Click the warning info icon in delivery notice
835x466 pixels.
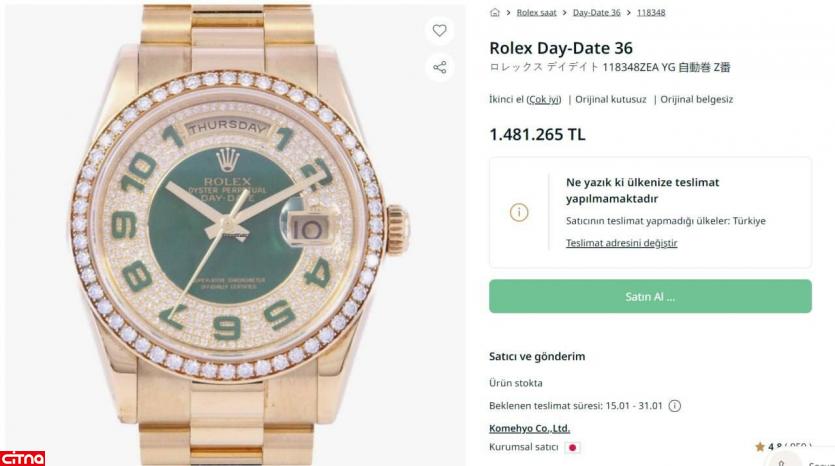tap(519, 213)
